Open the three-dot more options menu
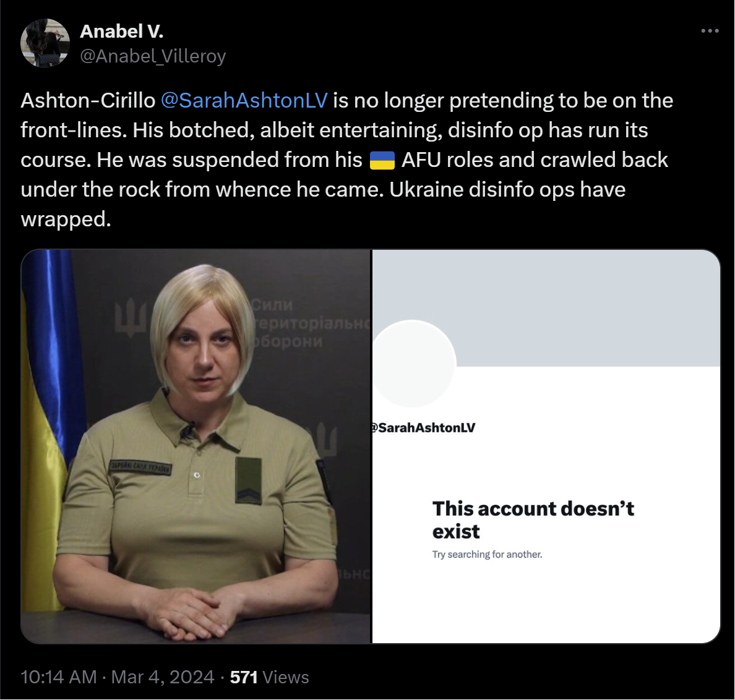 click(710, 31)
